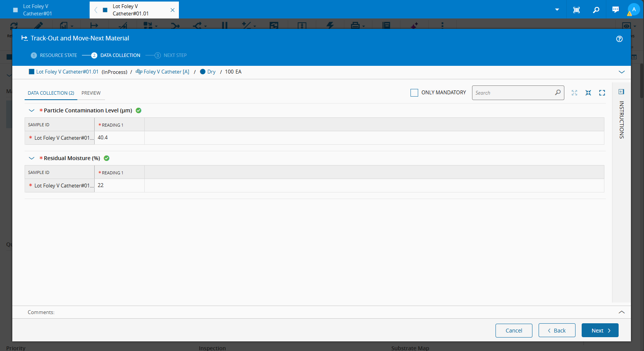Open the barcode scanner icon in header

(x=576, y=10)
